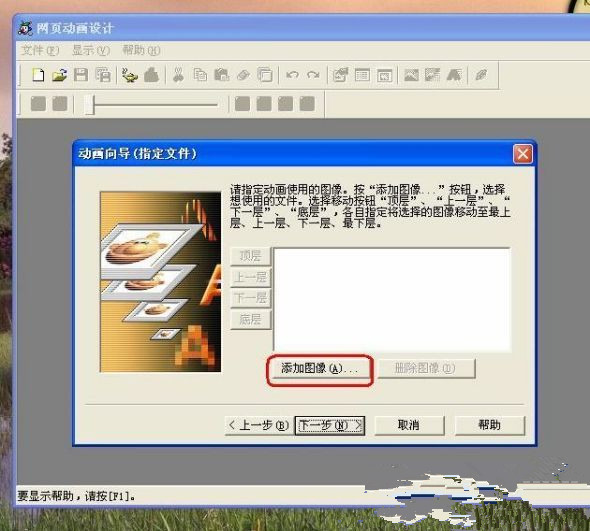The image size is (590, 531).
Task: Go back with the 上一步(B) button
Action: click(259, 426)
